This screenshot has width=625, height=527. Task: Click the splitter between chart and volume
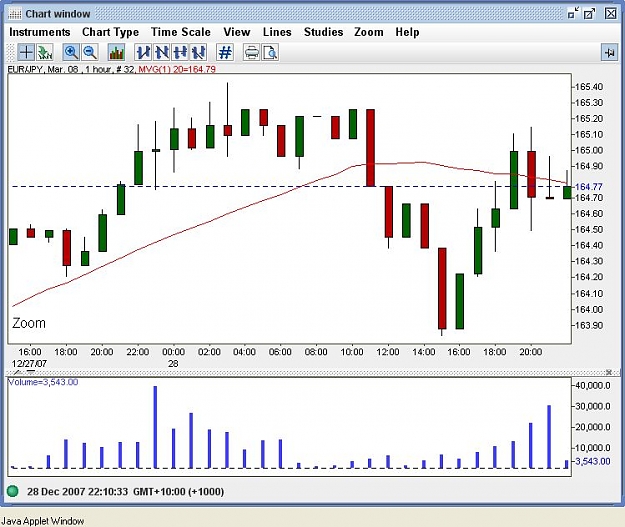pyautogui.click(x=312, y=372)
